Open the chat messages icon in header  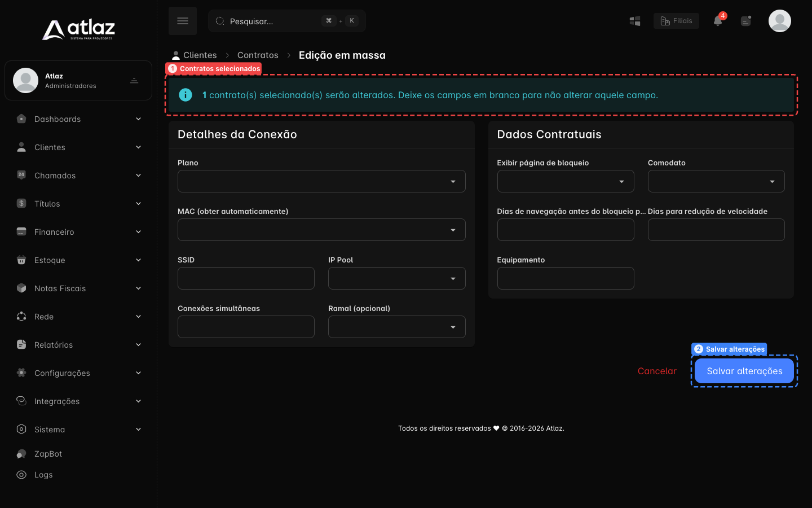coord(746,21)
